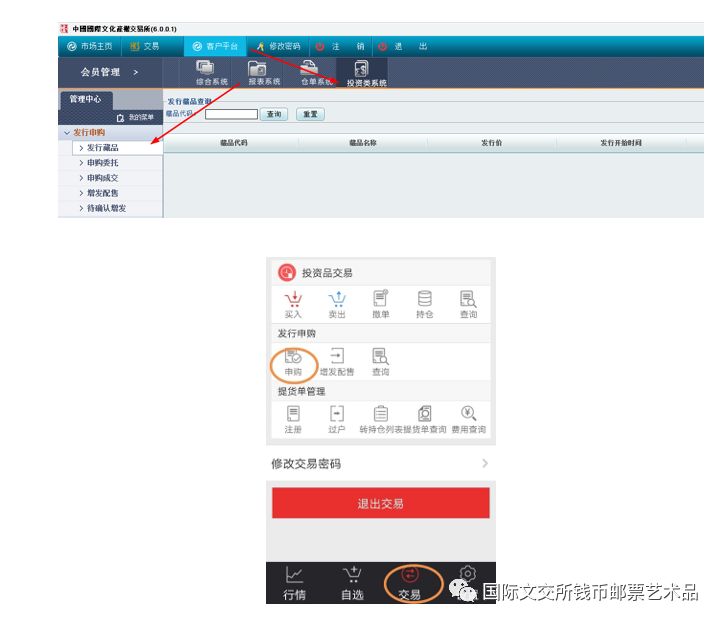This screenshot has width=722, height=624.
Task: Tap the 转持仓列表 clipboard icon
Action: click(x=381, y=419)
